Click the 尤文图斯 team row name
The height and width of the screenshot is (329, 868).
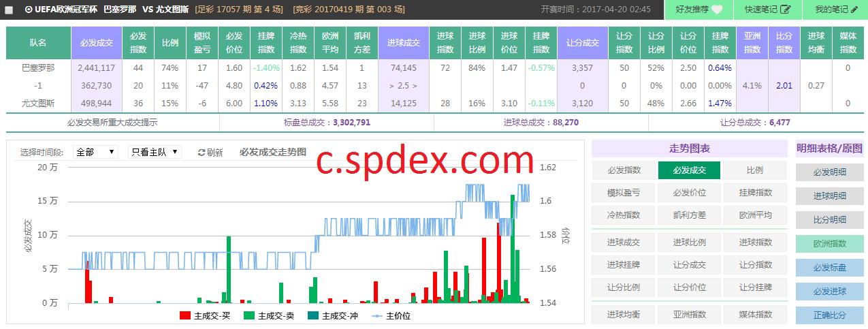click(x=38, y=104)
